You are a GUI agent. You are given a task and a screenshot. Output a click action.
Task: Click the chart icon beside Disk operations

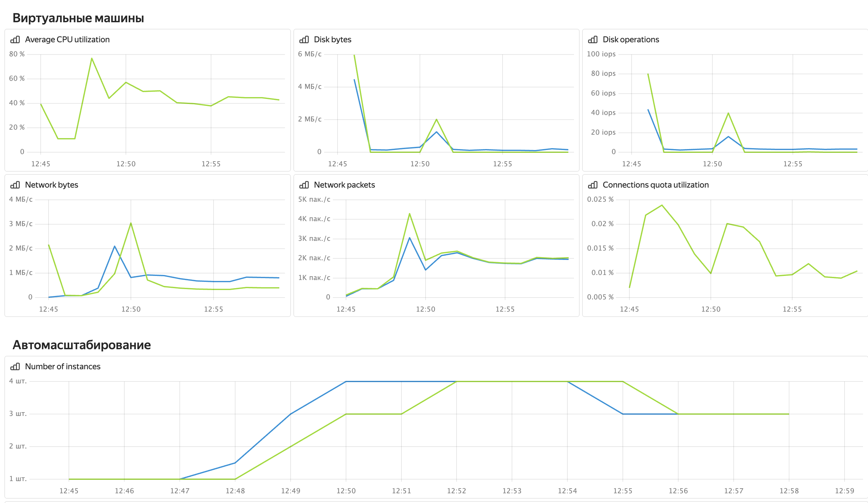[x=592, y=39]
